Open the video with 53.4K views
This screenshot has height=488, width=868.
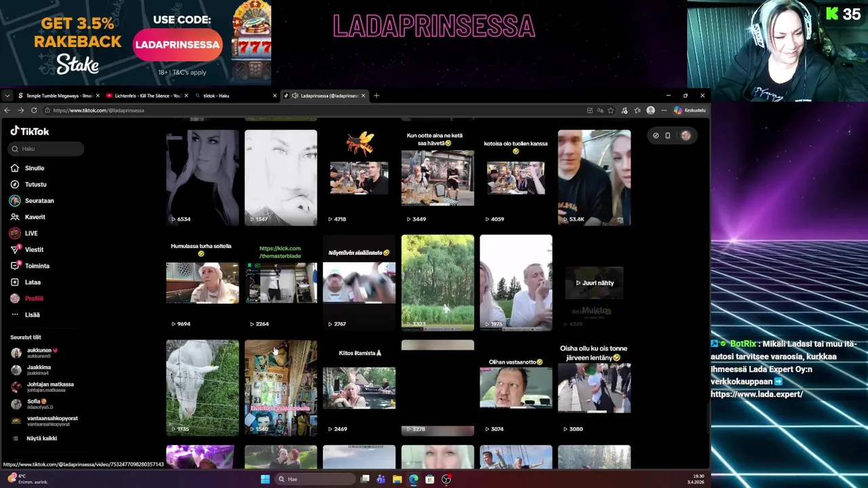click(x=594, y=178)
